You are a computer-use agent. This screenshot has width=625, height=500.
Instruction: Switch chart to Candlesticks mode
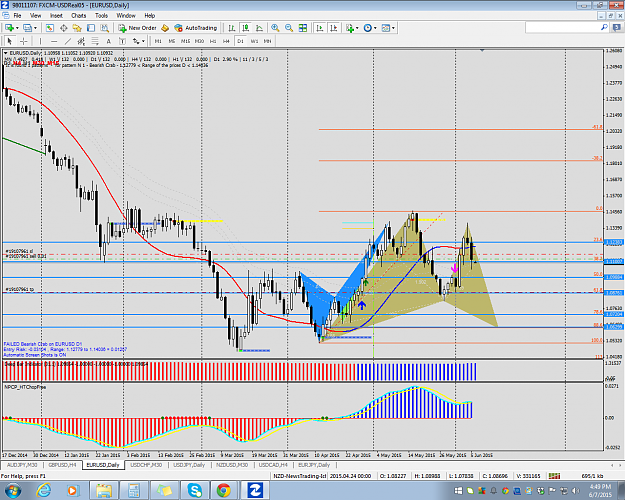(x=246, y=28)
